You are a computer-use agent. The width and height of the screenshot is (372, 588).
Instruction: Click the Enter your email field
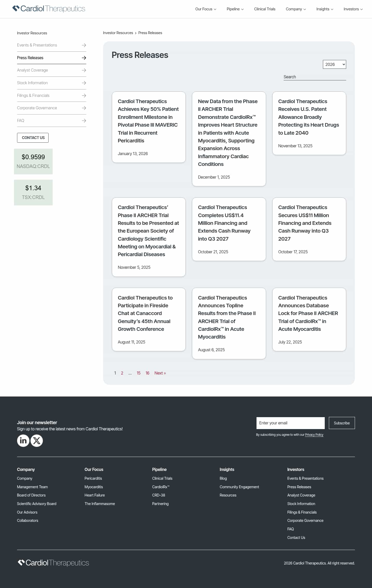point(290,423)
